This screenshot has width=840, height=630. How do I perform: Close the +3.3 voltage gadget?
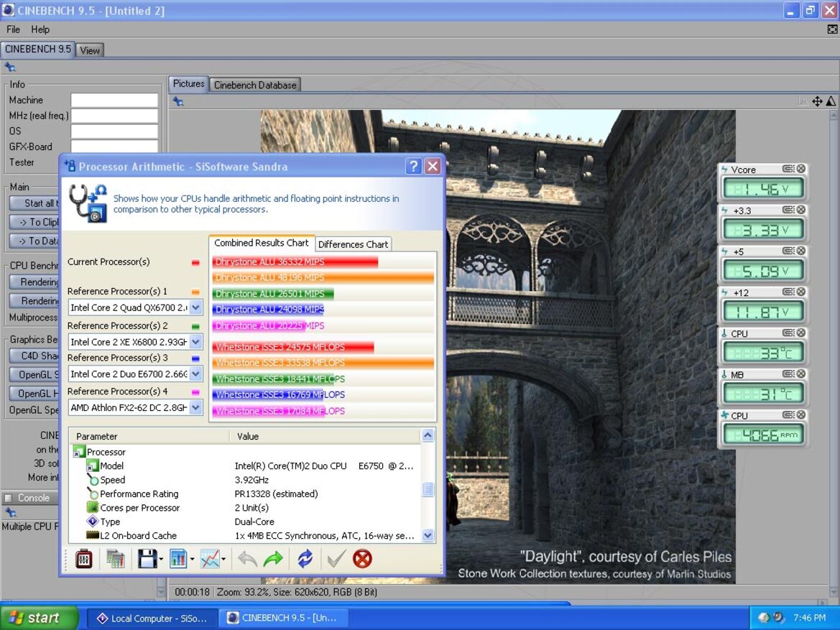801,210
